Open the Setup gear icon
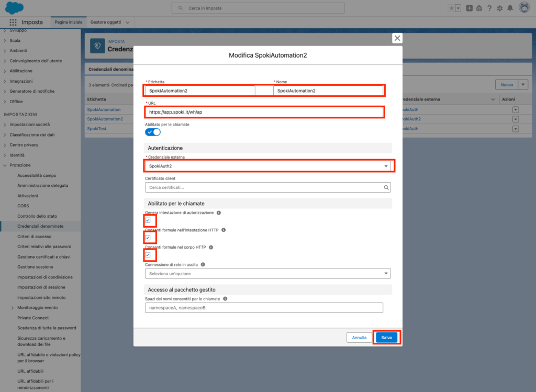The height and width of the screenshot is (392, 536). pyautogui.click(x=499, y=8)
